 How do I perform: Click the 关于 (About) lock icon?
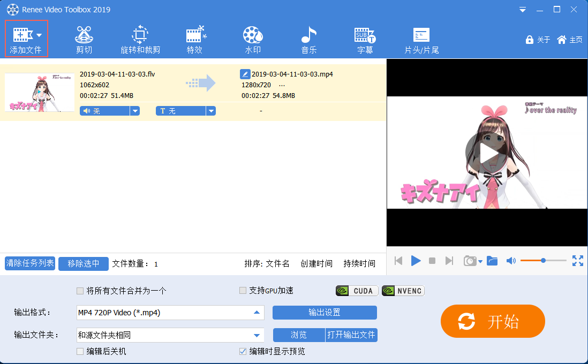click(x=529, y=40)
